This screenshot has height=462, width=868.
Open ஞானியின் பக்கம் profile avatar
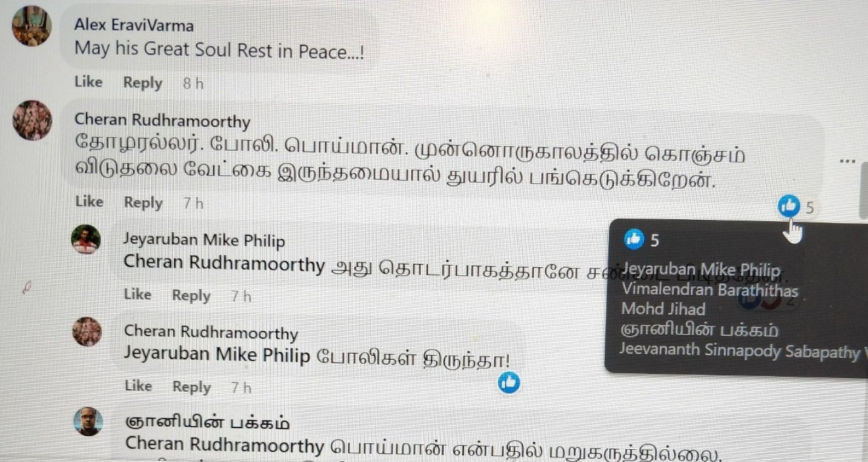pyautogui.click(x=88, y=421)
